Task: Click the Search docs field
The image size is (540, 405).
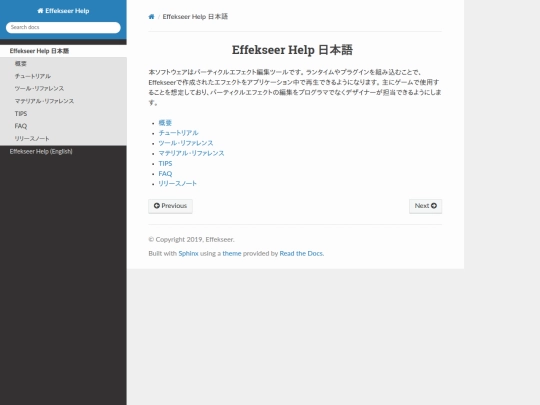Action: point(63,27)
